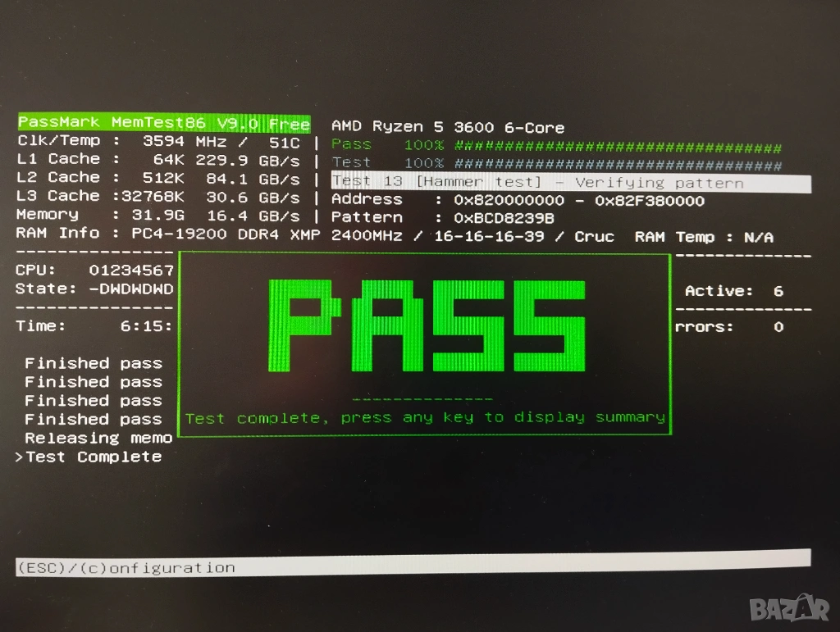This screenshot has width=840, height=632.
Task: Click the L1 Cache 64K row
Action: 158,160
